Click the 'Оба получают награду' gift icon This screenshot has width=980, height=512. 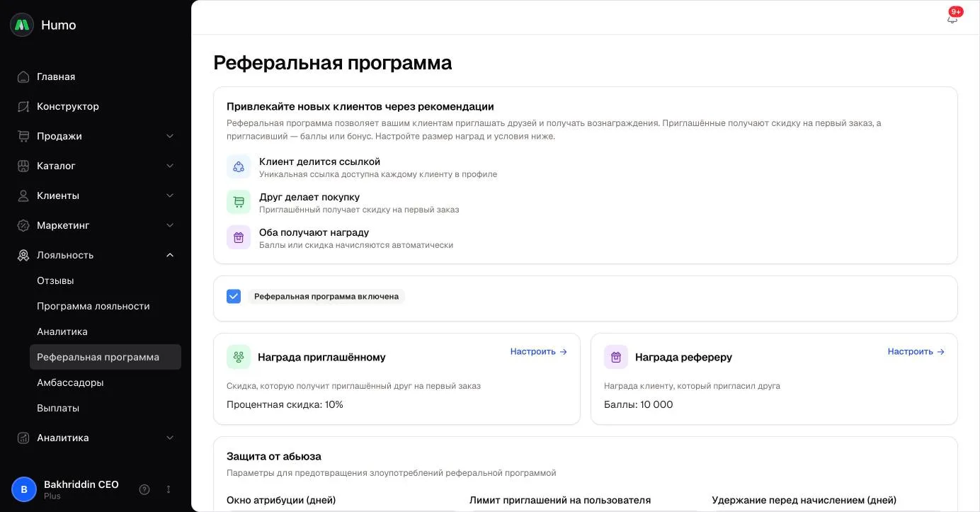coord(239,237)
